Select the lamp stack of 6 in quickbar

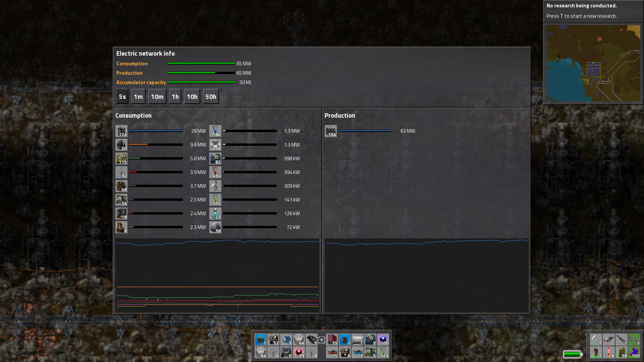coord(273,352)
